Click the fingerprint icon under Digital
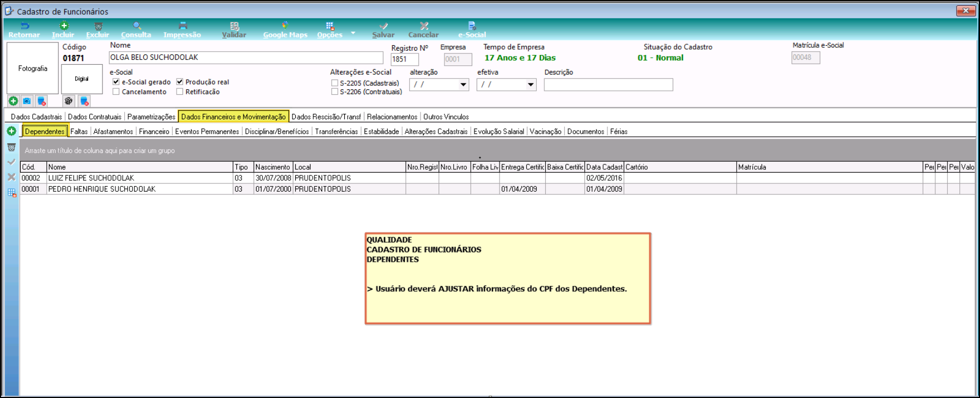980x398 pixels. (x=68, y=101)
